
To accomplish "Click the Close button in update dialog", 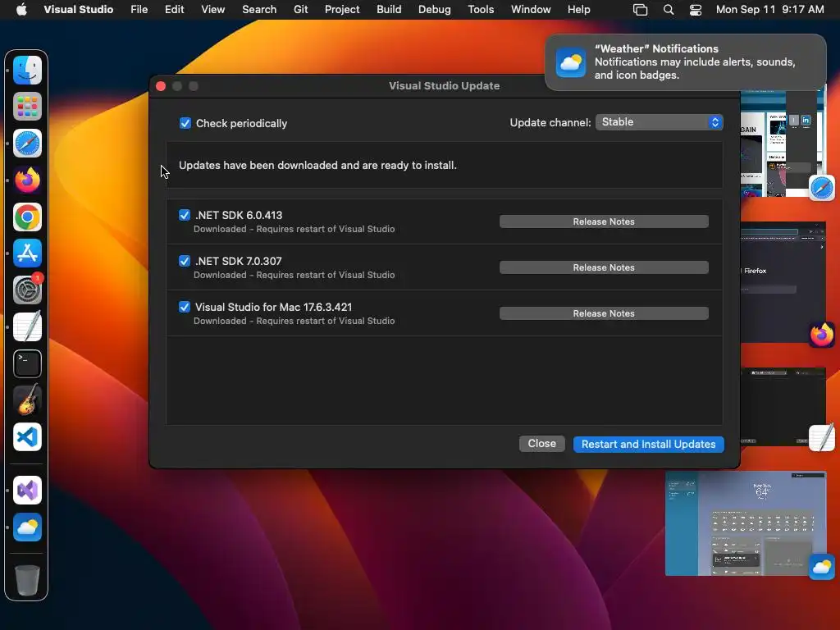I will point(541,444).
